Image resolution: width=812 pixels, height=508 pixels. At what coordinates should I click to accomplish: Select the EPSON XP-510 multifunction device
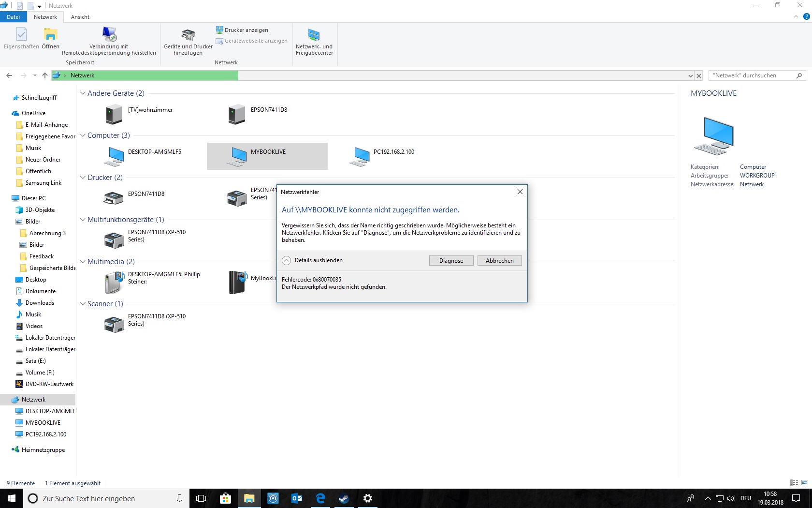click(145, 240)
